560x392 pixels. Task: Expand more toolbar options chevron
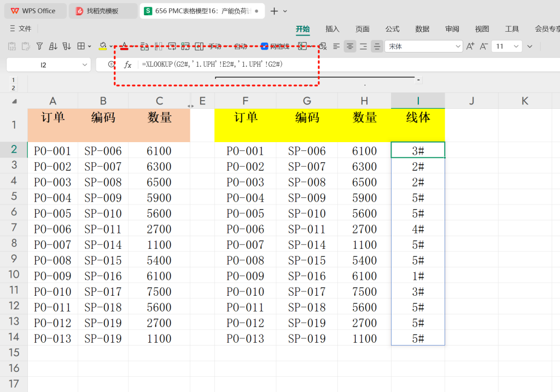(x=530, y=46)
